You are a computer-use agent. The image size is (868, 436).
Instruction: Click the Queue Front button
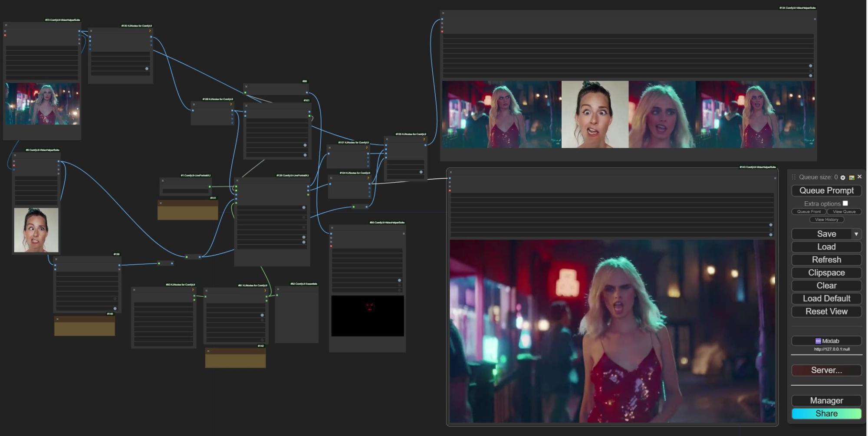coord(809,212)
